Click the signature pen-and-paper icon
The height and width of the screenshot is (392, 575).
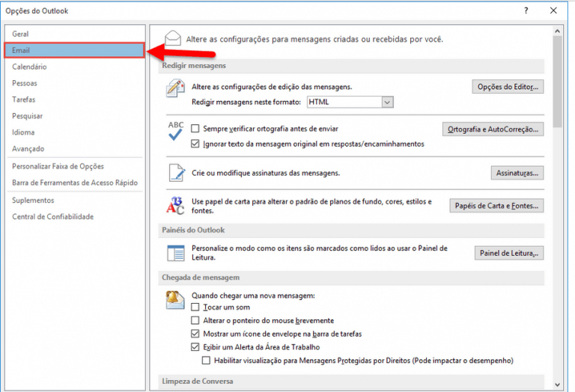coord(177,173)
